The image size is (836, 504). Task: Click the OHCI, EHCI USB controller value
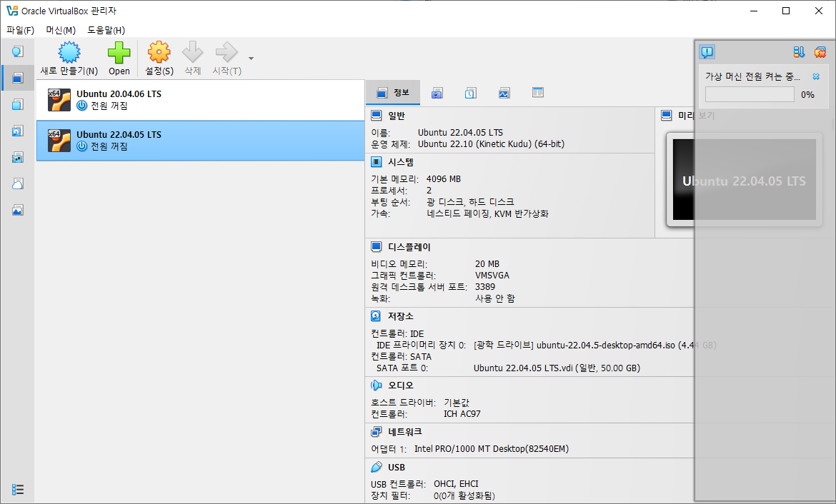point(457,484)
